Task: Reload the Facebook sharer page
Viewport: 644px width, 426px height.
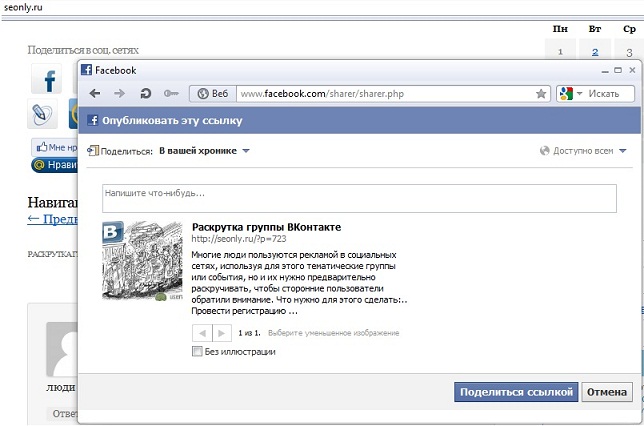Action: coord(146,93)
